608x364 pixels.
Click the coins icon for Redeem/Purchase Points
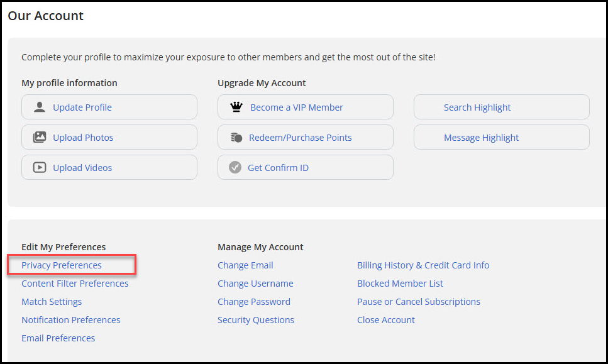tap(236, 137)
